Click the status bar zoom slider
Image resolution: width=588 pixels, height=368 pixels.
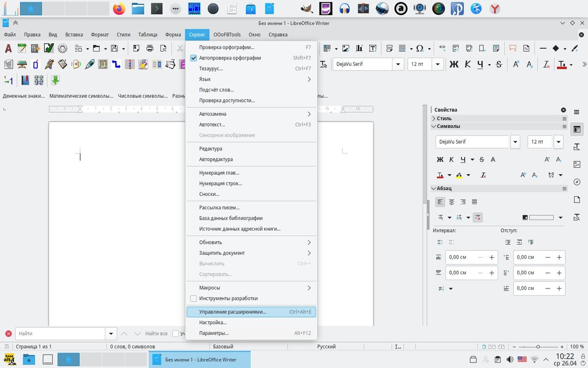click(x=538, y=346)
